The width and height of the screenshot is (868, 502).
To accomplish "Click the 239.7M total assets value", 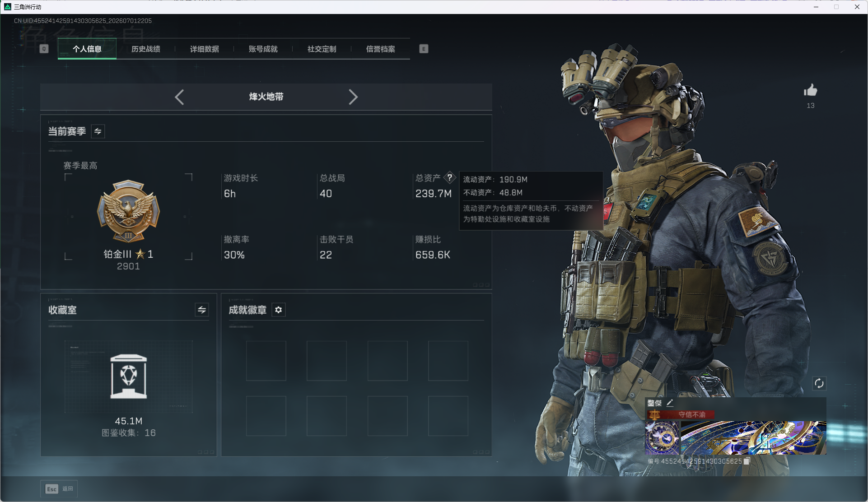I will point(434,194).
